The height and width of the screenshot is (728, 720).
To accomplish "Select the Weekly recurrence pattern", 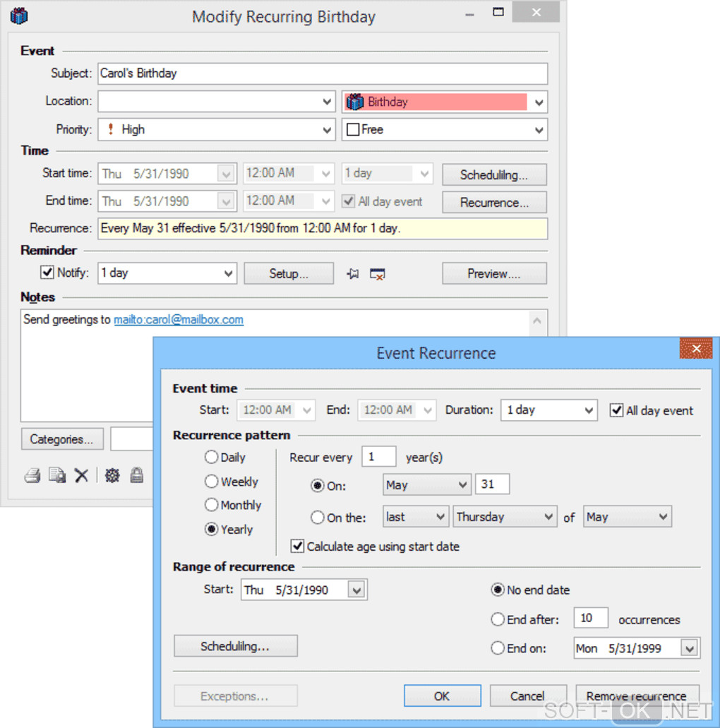I will click(211, 481).
